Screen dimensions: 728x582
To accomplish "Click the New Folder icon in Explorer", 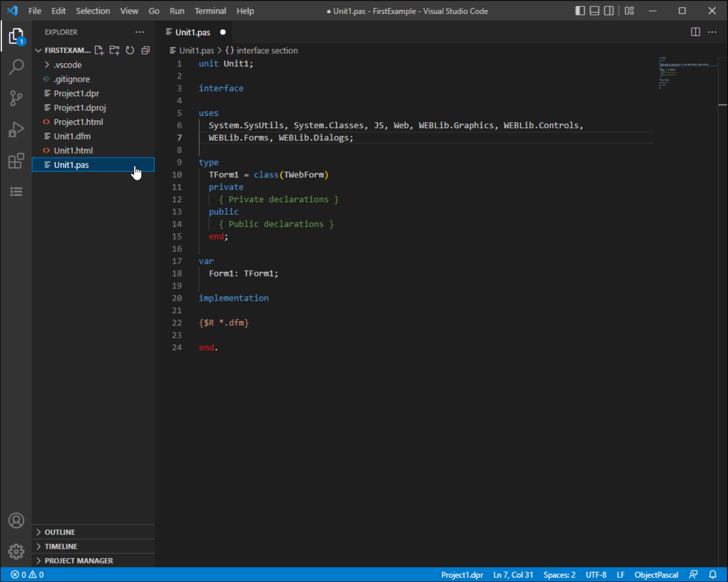I will [114, 50].
